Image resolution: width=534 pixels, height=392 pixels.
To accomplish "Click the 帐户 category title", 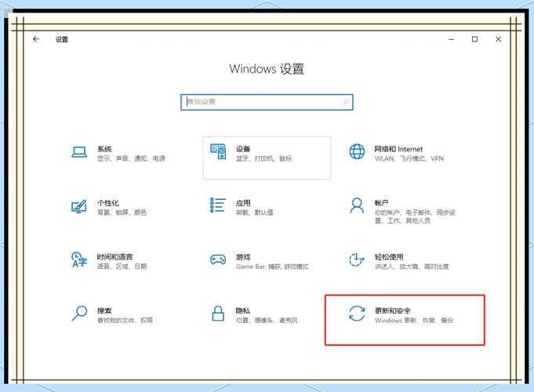I will tap(381, 203).
